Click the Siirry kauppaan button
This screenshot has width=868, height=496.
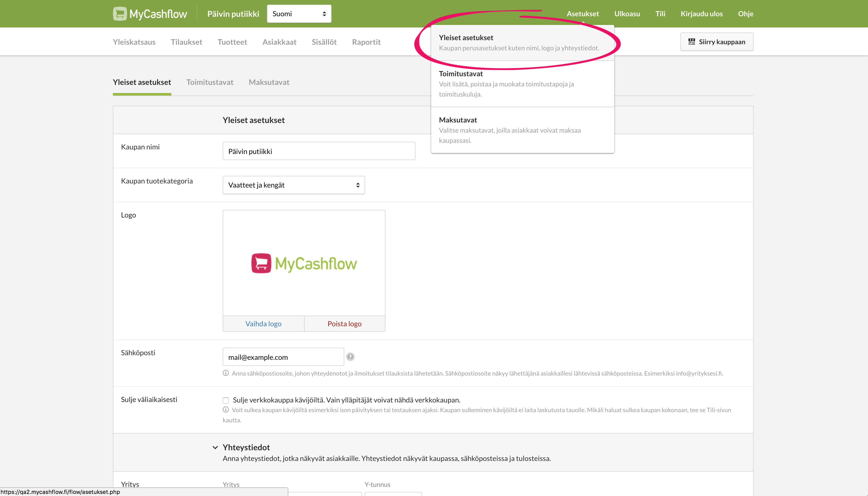tap(717, 42)
